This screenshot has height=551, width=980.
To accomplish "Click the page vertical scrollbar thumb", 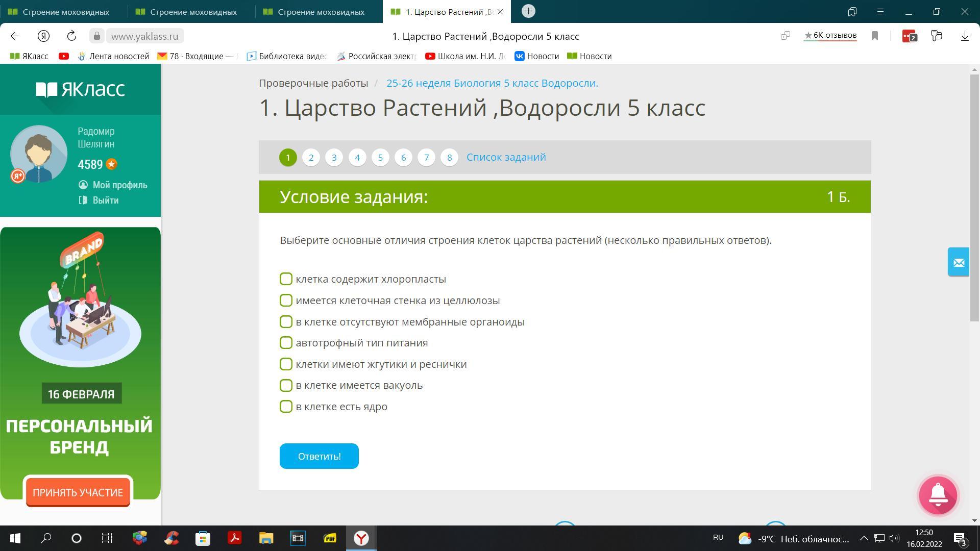I will [x=974, y=198].
